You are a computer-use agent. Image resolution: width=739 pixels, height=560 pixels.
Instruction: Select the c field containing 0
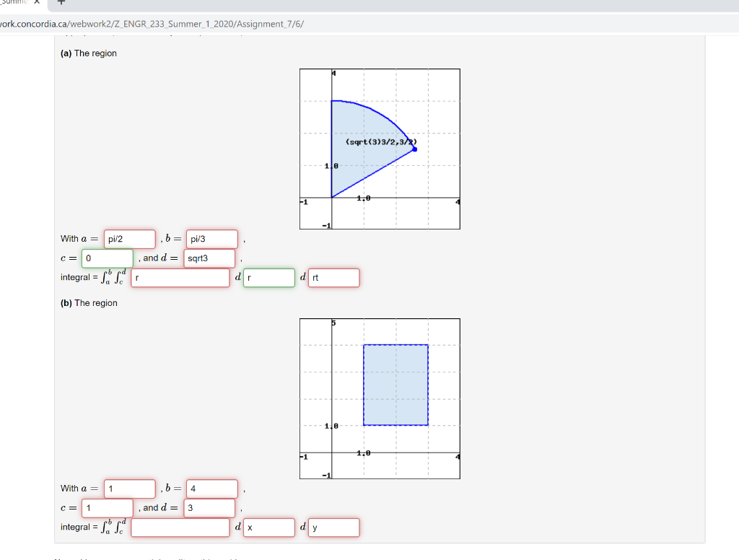click(107, 258)
